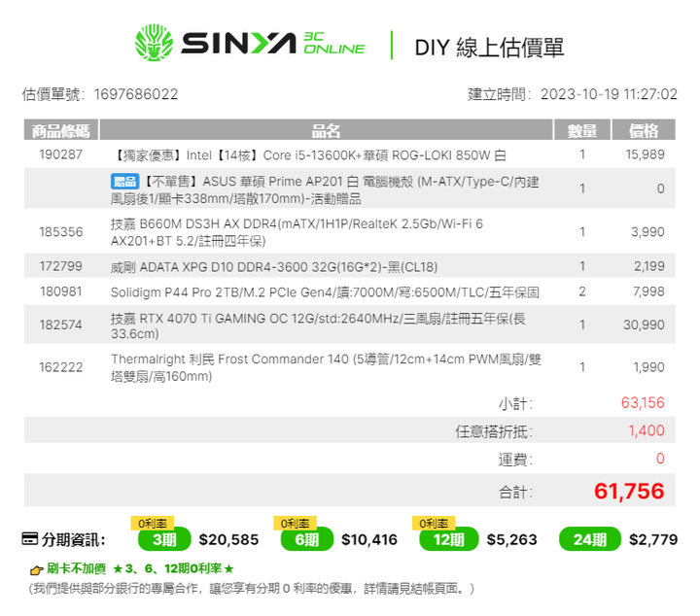Screen dimensions: 700x616
Task: Click installment amount $2,779
Action: pos(653,539)
